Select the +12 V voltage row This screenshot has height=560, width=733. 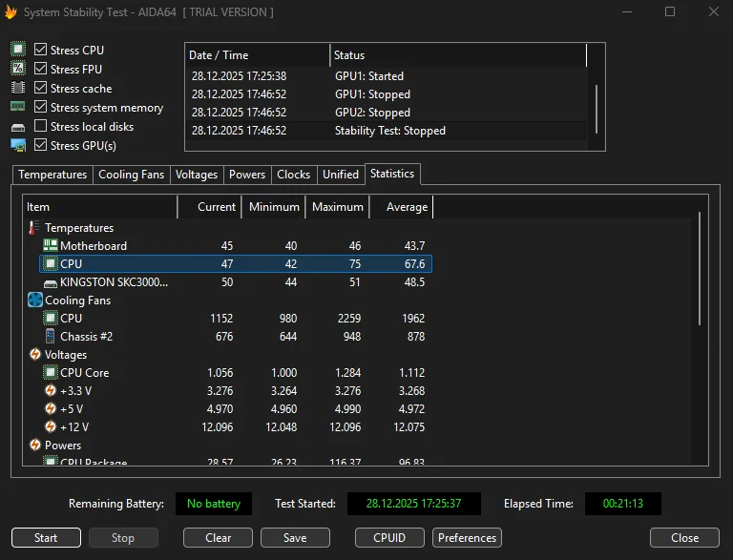point(236,426)
